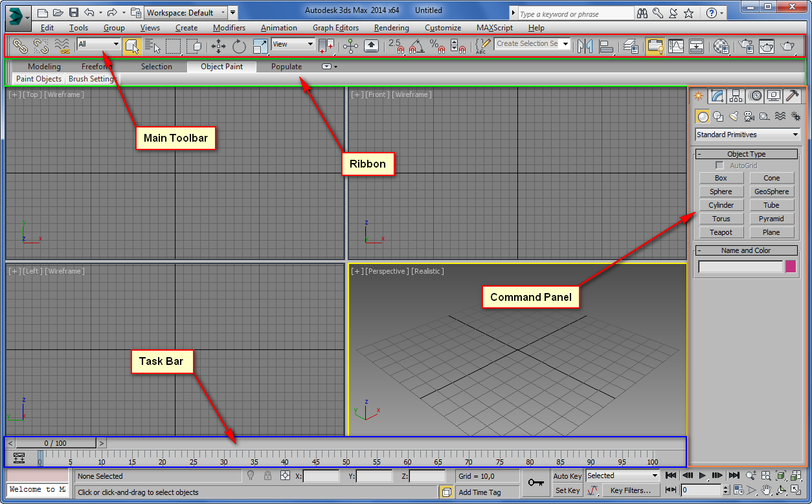Open the Material Editor icon
Viewport: 812px width, 504px height.
click(721, 46)
